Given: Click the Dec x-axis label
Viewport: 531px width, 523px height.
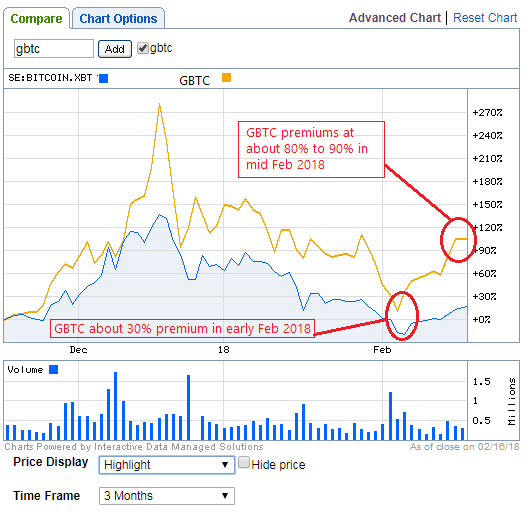Looking at the screenshot, I should coord(78,350).
